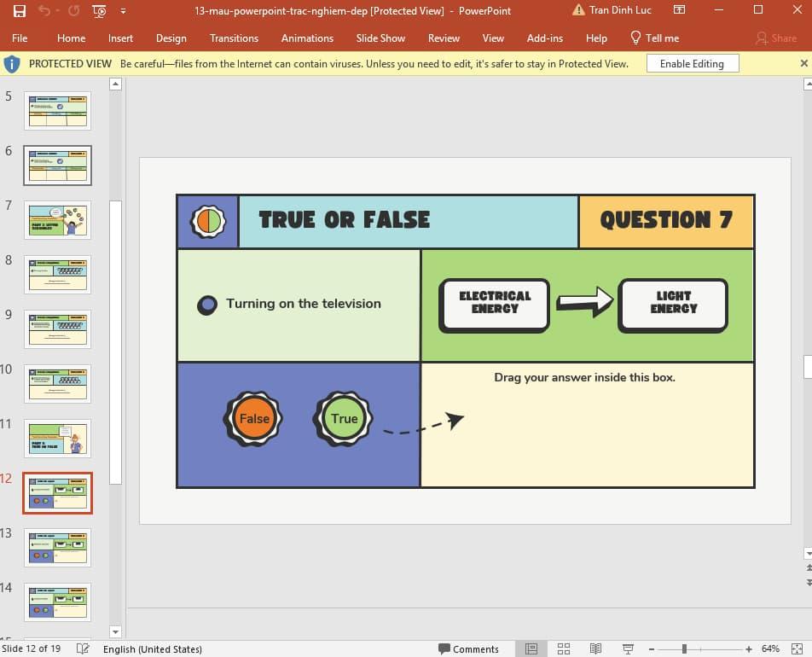812x657 pixels.
Task: Switch to Reading View
Action: (595, 648)
